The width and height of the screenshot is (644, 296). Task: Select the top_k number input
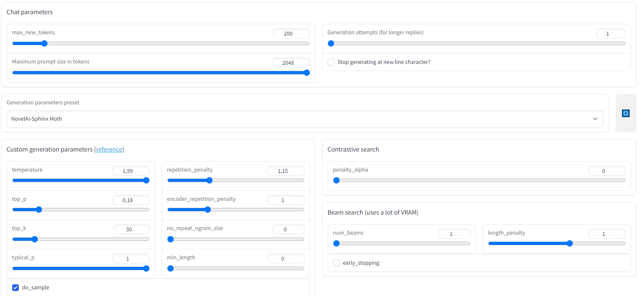[x=132, y=229]
